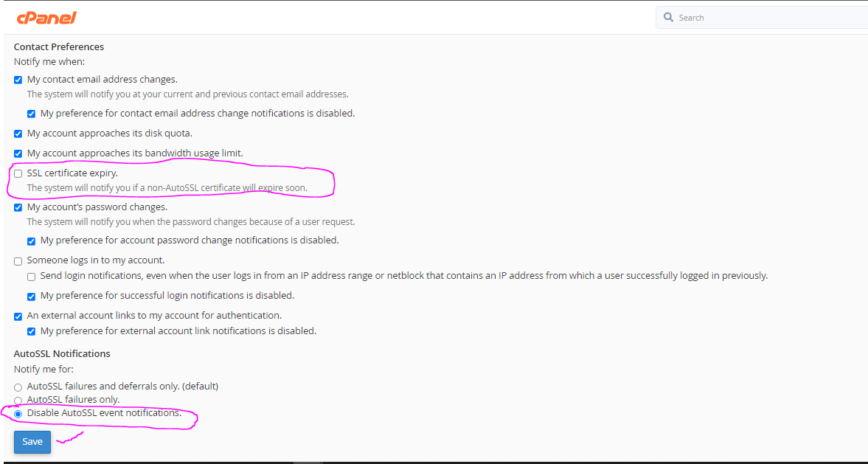The width and height of the screenshot is (868, 464).
Task: Uncheck external account link authentication notification
Action: point(18,316)
